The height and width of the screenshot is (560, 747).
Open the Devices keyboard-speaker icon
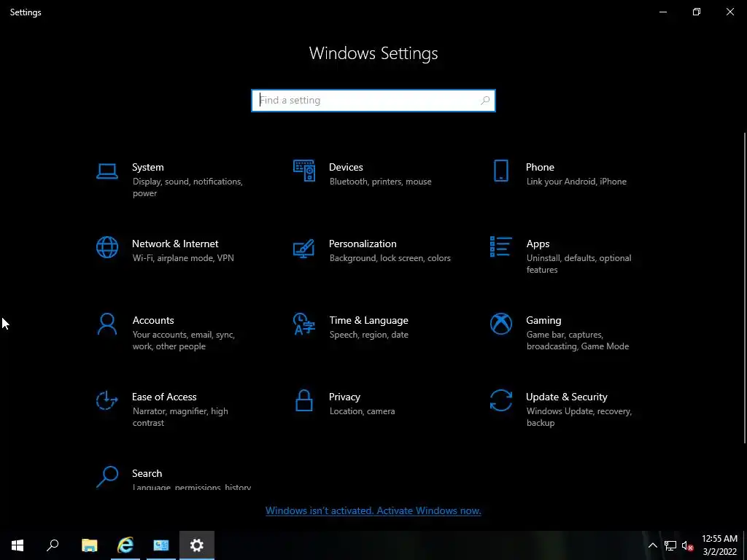(304, 171)
